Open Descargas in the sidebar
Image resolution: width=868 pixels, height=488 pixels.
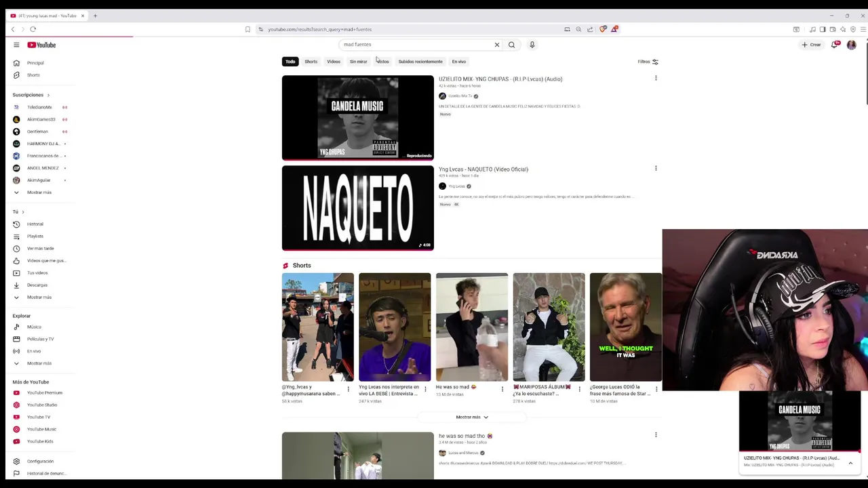pos(37,285)
